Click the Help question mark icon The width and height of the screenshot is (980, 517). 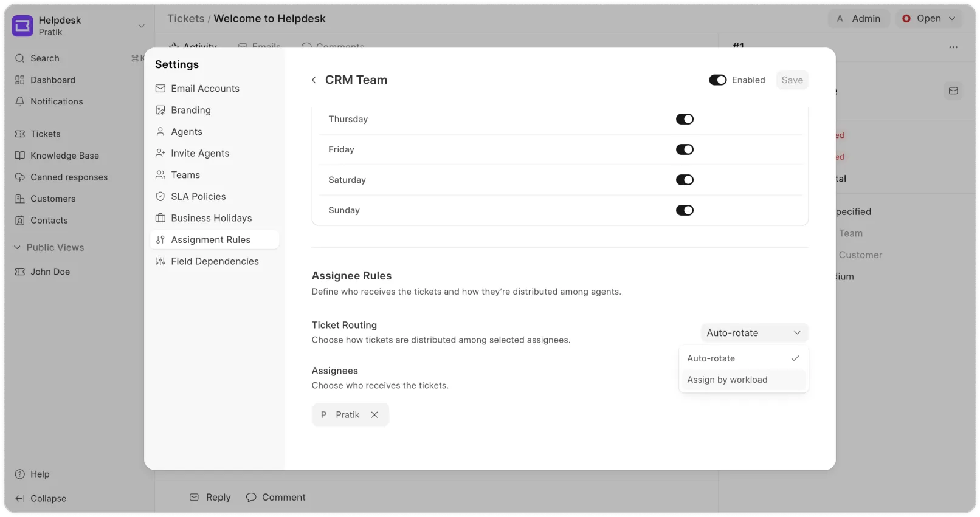(20, 474)
